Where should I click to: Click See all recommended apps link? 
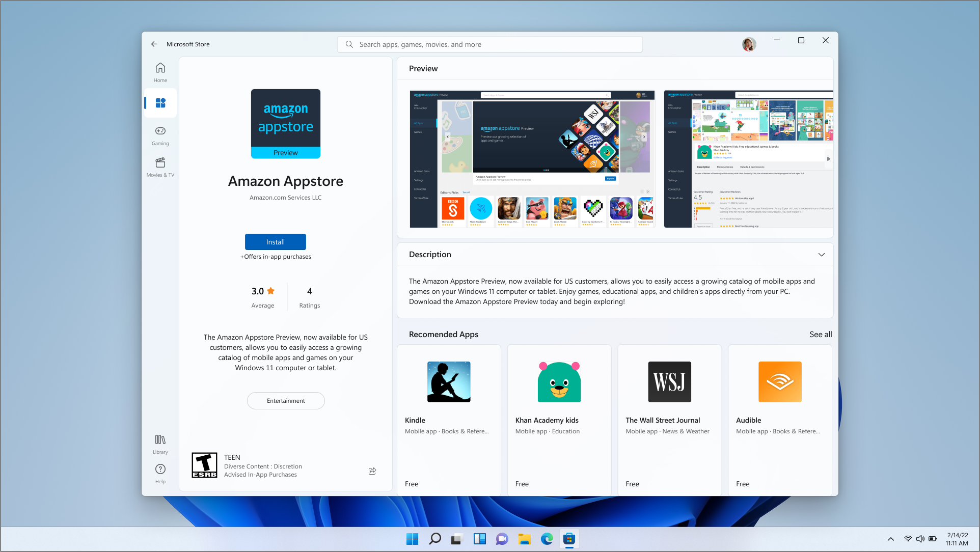click(x=821, y=334)
